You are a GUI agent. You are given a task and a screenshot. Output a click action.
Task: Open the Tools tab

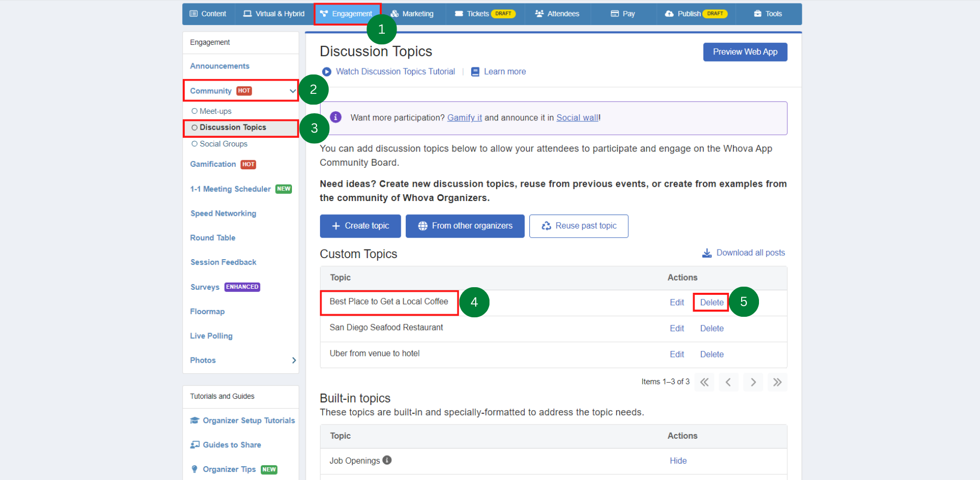coord(768,14)
